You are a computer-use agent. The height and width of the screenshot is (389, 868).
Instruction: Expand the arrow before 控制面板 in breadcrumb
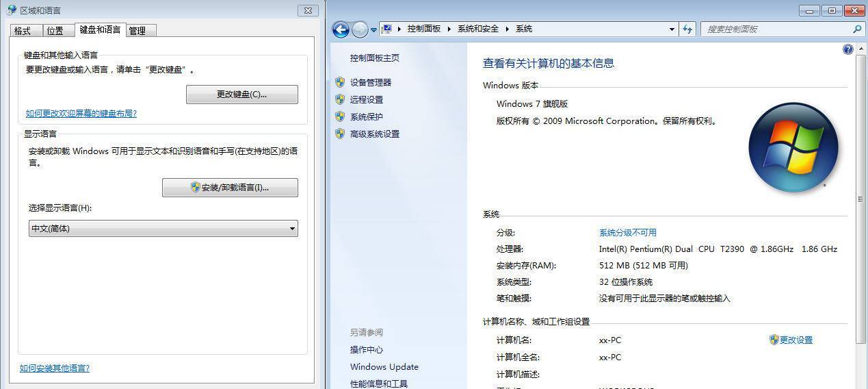(399, 29)
